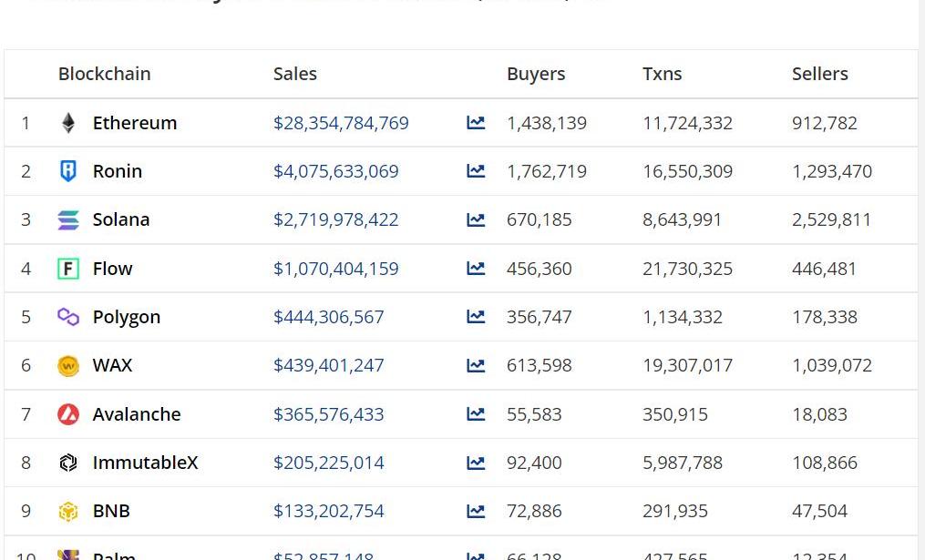Select Ethereum sellers count 912,782
The image size is (925, 560).
pos(825,123)
